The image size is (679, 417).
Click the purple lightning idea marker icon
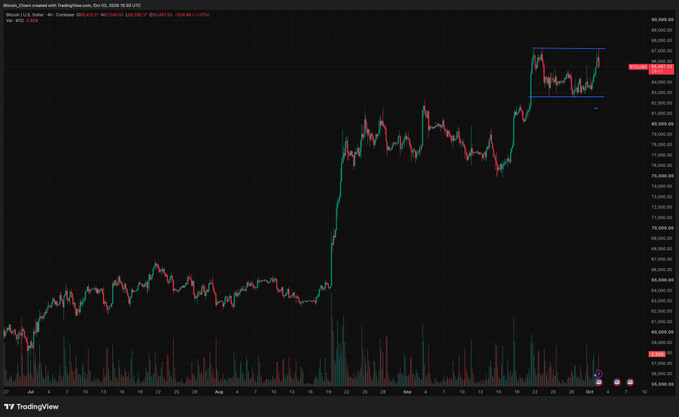pos(599,374)
